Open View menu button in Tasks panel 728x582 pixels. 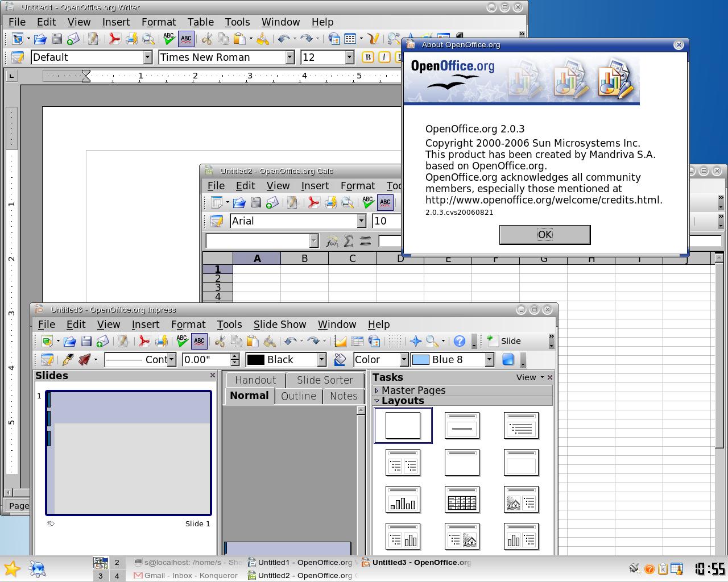coord(530,377)
